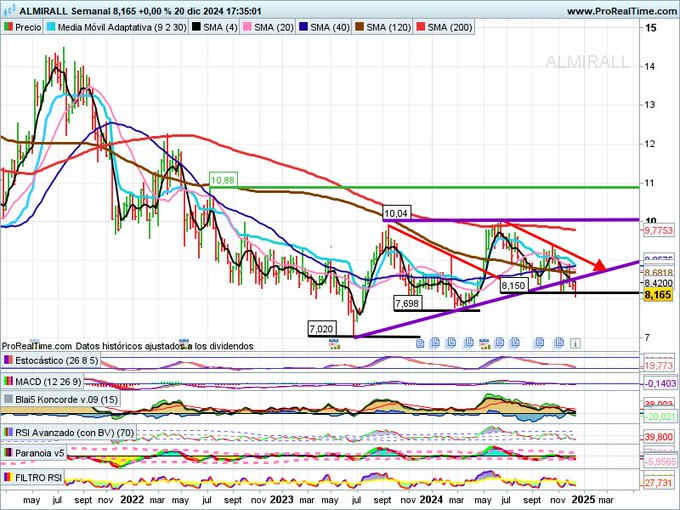Click the 2023 year label on time axis
This screenshot has height=510, width=680.
tap(281, 499)
